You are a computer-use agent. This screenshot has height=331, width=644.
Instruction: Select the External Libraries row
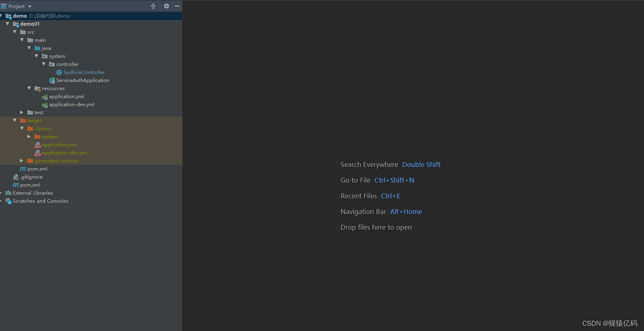pyautogui.click(x=91, y=193)
